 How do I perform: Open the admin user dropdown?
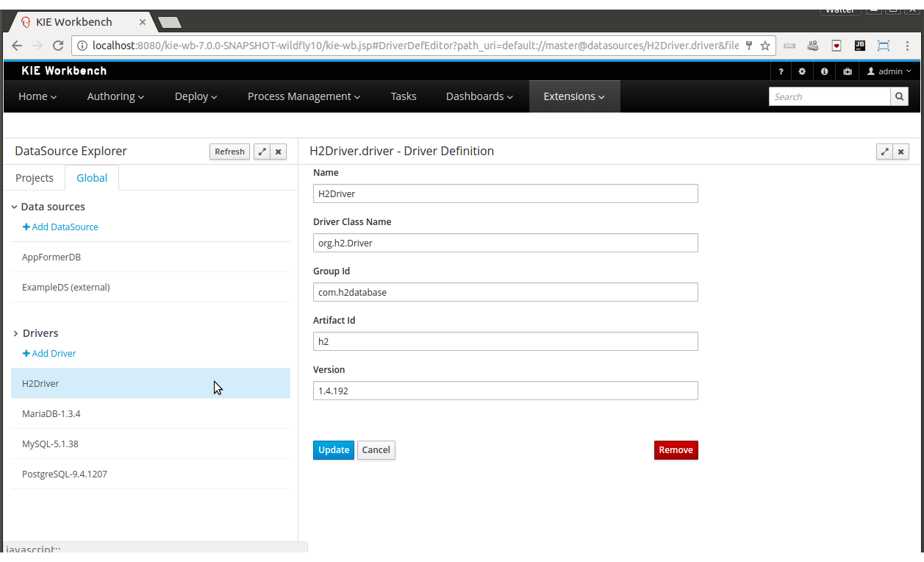point(889,71)
